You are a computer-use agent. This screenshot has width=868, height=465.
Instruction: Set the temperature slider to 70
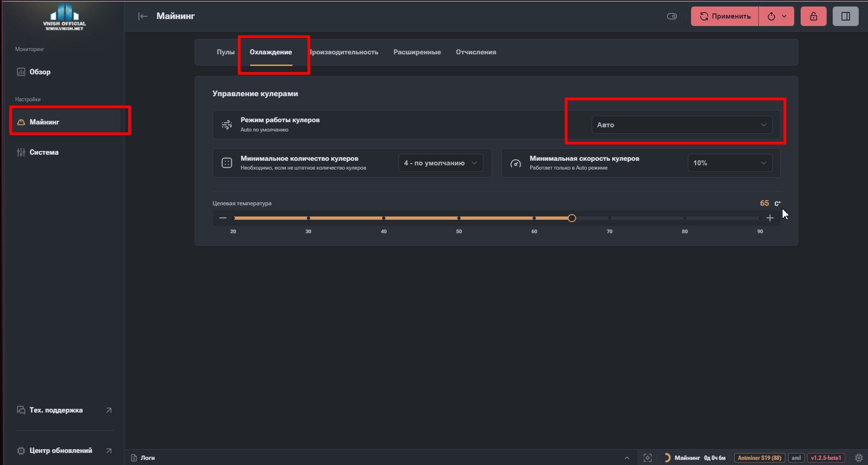pyautogui.click(x=609, y=218)
